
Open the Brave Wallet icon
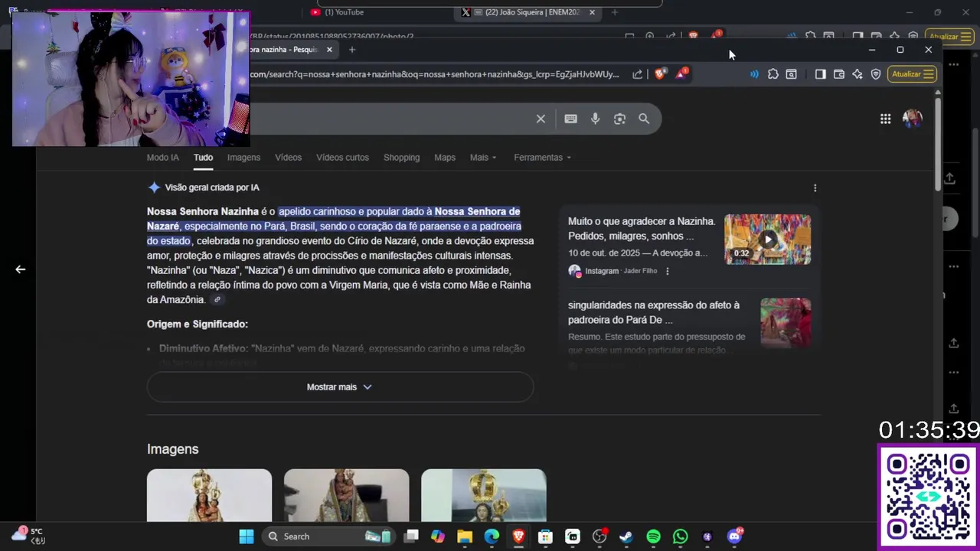point(839,74)
